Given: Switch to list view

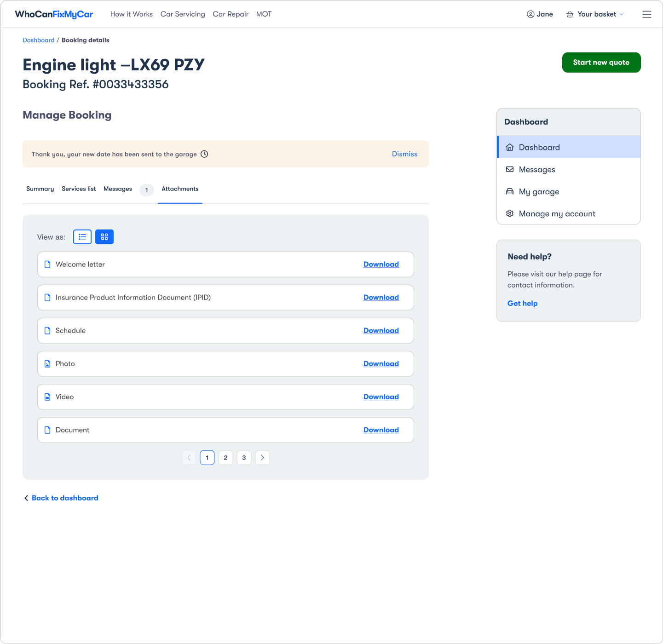Looking at the screenshot, I should [x=82, y=237].
